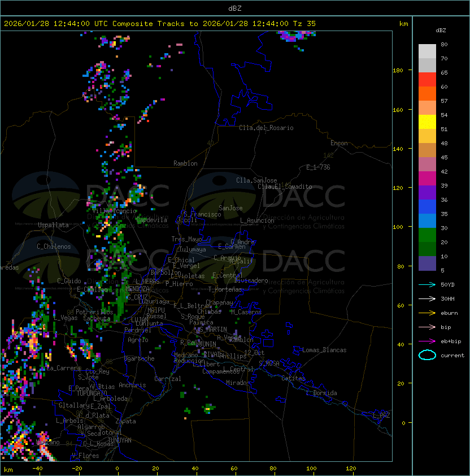Click the E_1-736 label on map
This screenshot has width=470, height=476.
pyautogui.click(x=318, y=167)
